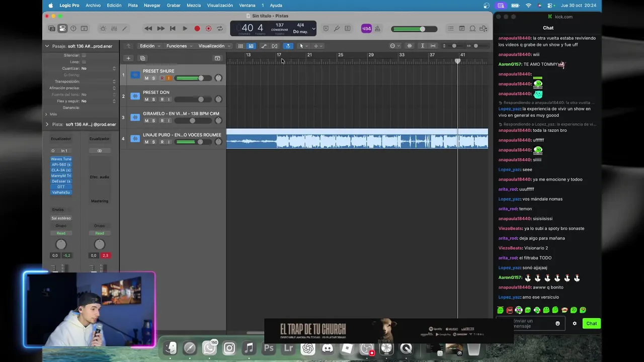Image resolution: width=644 pixels, height=362 pixels.
Task: Expand the Más section
Action: click(x=47, y=114)
